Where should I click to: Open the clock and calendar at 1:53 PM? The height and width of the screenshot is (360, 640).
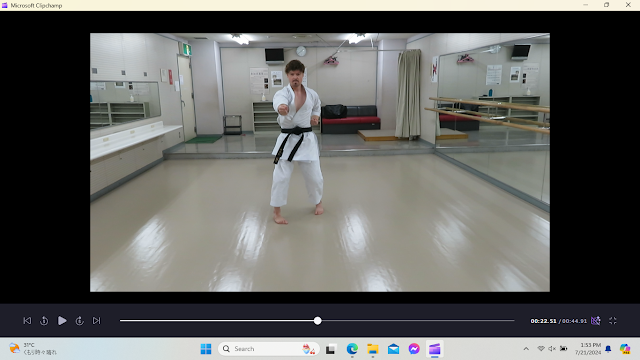(588, 349)
